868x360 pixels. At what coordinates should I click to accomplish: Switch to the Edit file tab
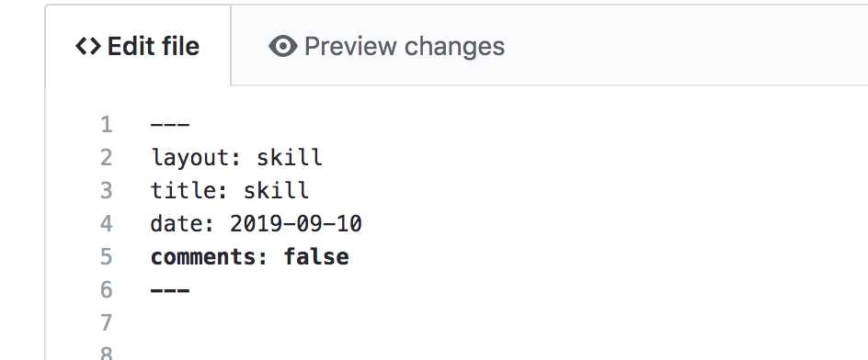coord(138,46)
